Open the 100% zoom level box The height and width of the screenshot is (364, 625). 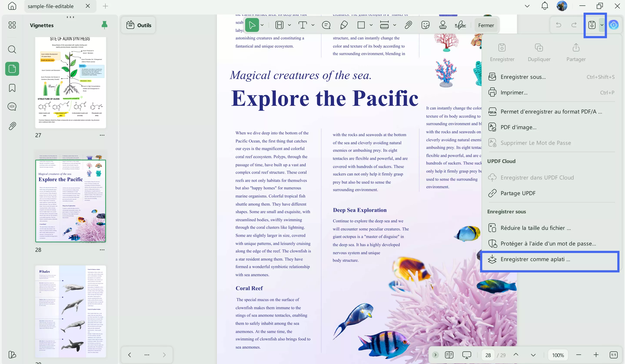point(558,355)
